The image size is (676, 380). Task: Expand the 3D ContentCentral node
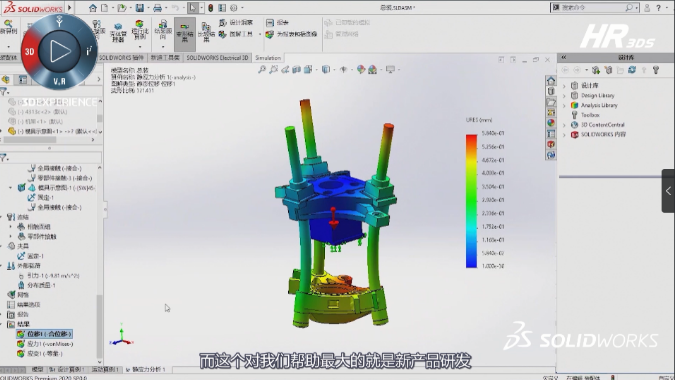point(564,125)
